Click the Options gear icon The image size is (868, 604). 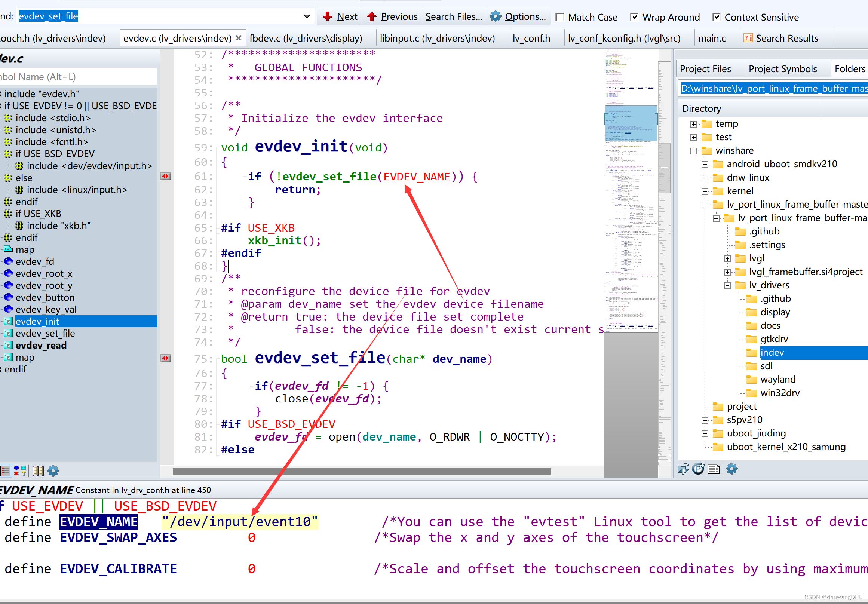496,16
